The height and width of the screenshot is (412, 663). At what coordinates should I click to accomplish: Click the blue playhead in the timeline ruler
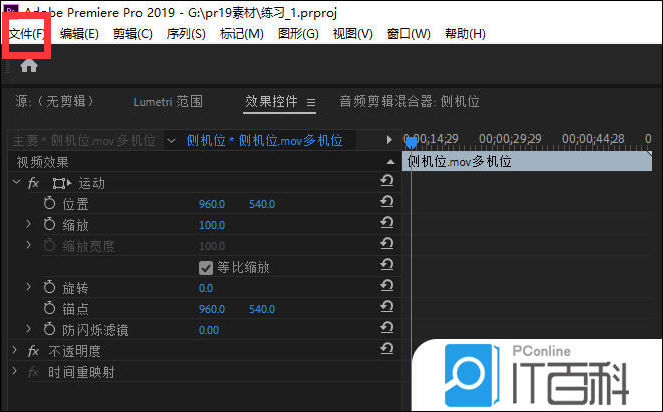[x=410, y=142]
